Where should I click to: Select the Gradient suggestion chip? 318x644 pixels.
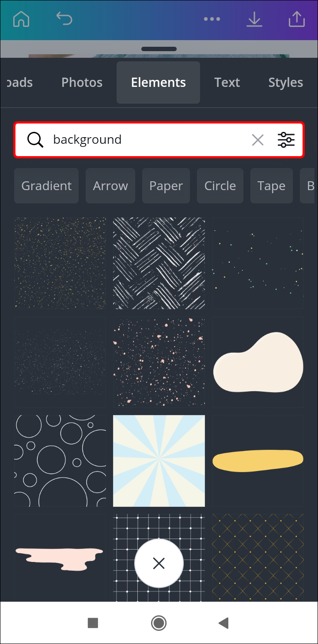(x=46, y=186)
